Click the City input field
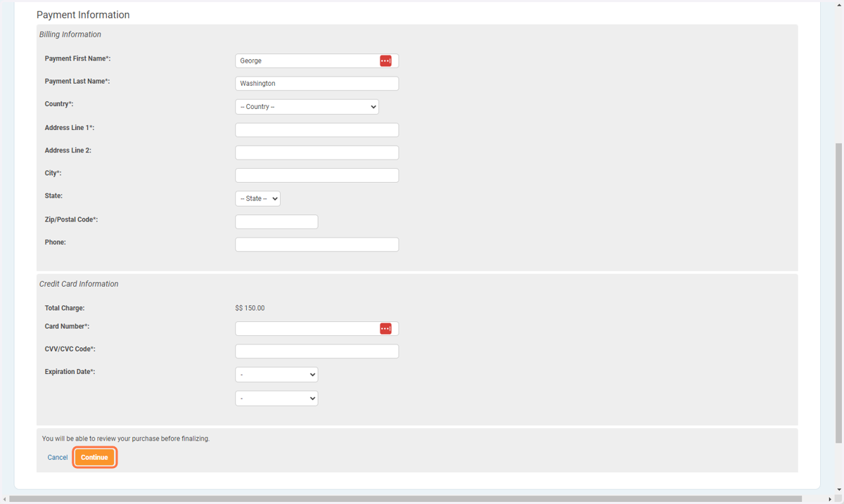 click(317, 175)
